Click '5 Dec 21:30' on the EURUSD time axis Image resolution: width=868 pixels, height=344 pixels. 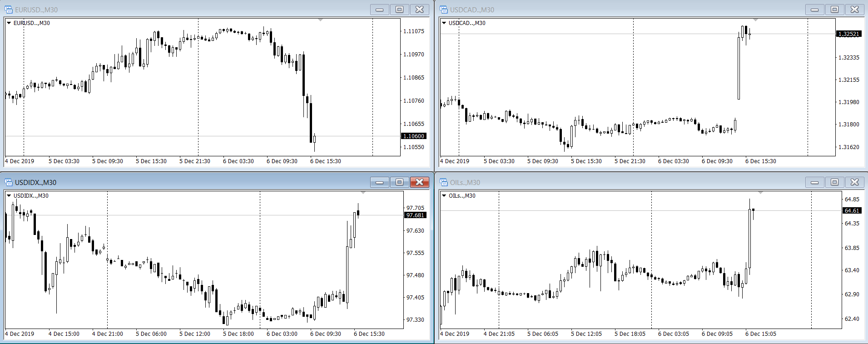coord(195,161)
